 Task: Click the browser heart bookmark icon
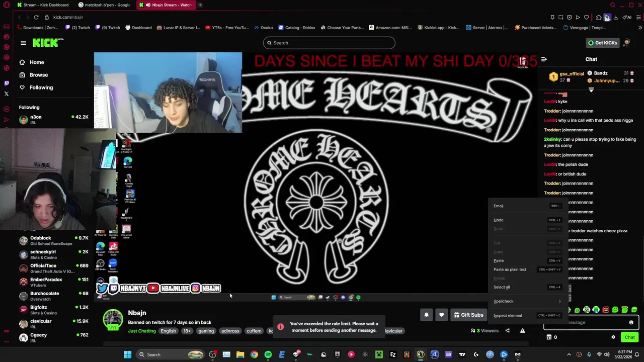click(586, 17)
